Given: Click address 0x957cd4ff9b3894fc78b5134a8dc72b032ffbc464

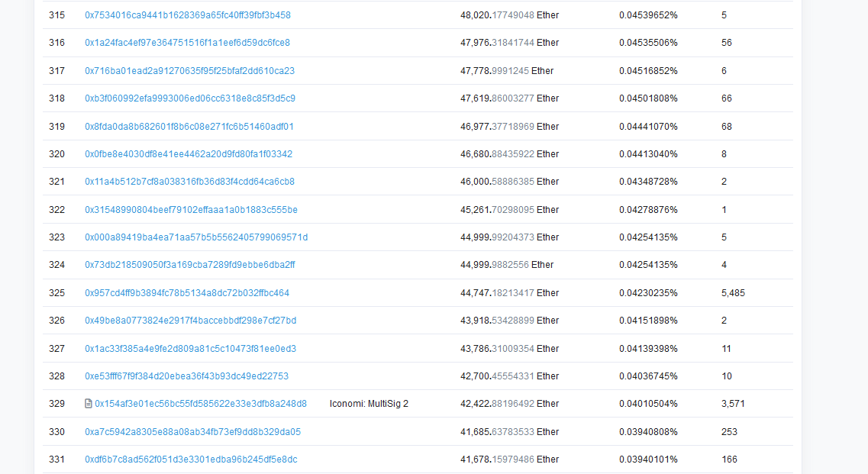Looking at the screenshot, I should [187, 293].
